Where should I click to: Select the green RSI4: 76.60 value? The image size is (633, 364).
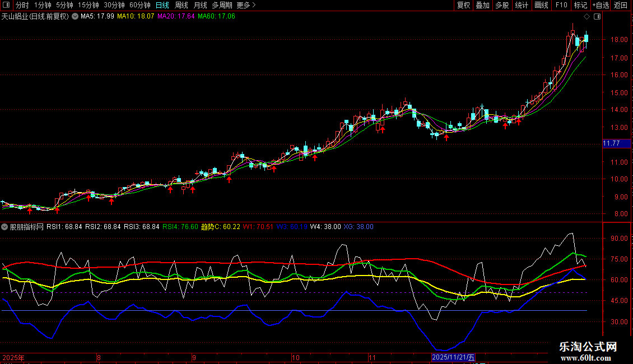[180, 227]
